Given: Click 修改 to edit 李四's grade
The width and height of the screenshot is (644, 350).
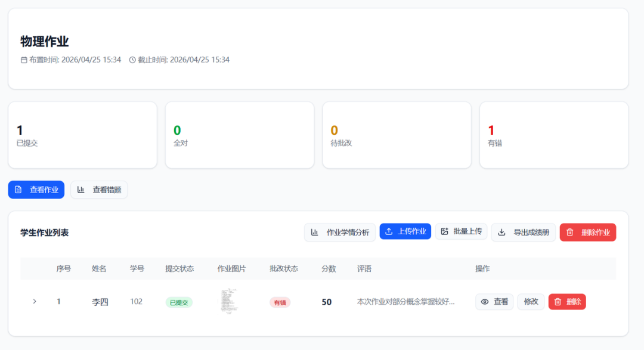Looking at the screenshot, I should (x=531, y=302).
